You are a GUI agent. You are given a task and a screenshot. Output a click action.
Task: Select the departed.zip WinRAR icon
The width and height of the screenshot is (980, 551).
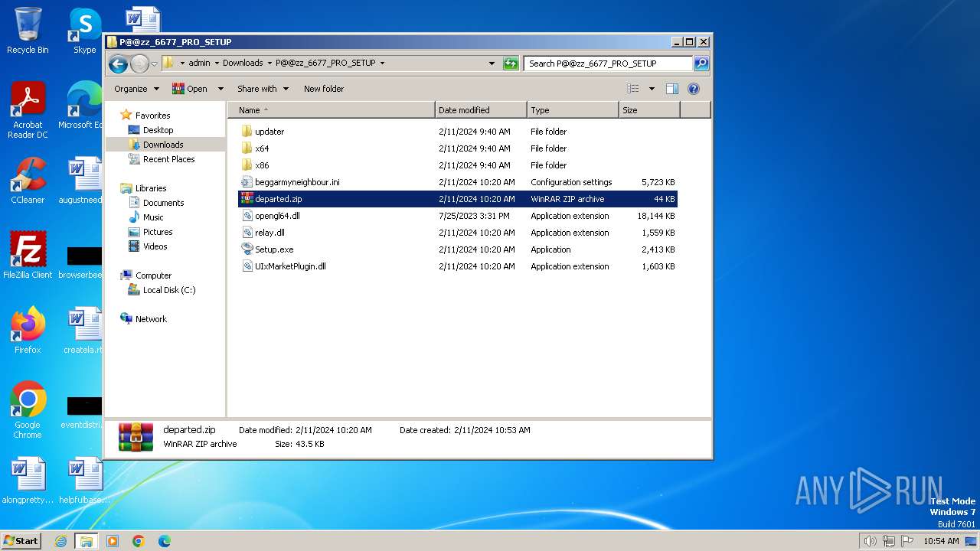point(247,199)
